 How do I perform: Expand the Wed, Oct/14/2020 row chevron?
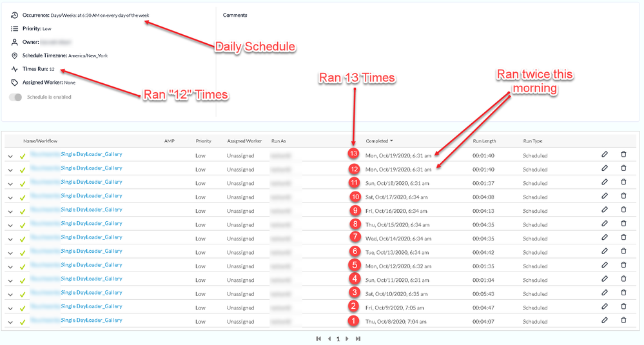click(10, 239)
